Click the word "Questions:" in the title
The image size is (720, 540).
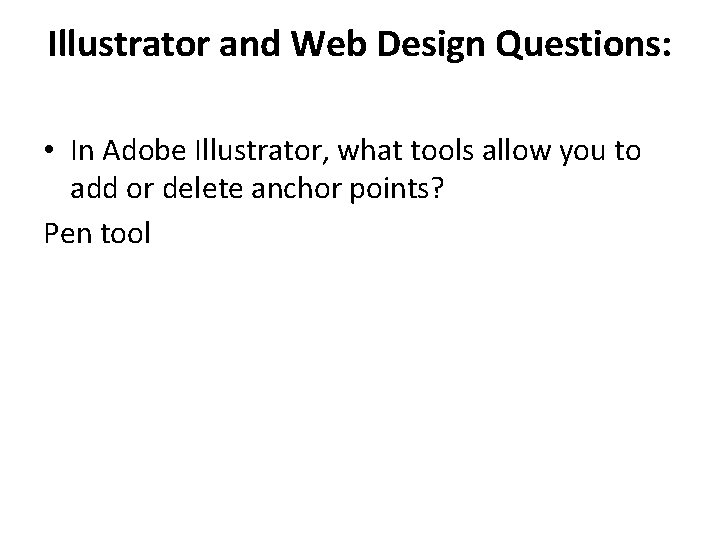click(583, 45)
